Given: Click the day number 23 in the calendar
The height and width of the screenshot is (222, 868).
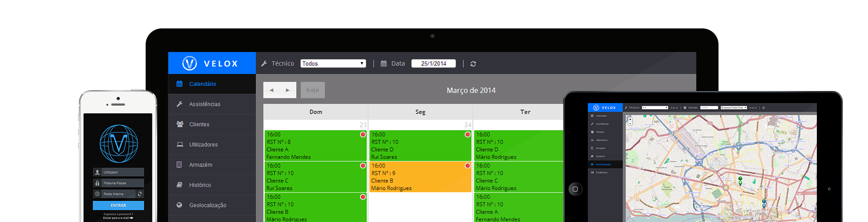Looking at the screenshot, I should point(363,125).
